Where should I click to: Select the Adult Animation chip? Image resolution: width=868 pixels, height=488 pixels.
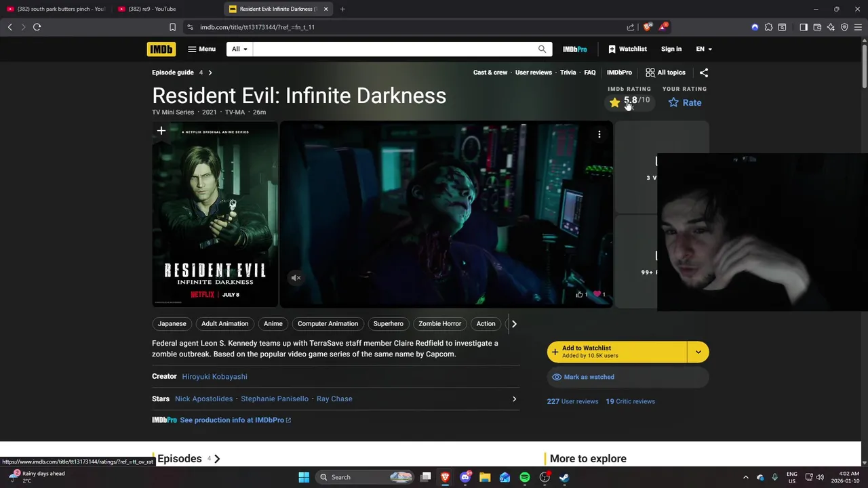[224, 323]
